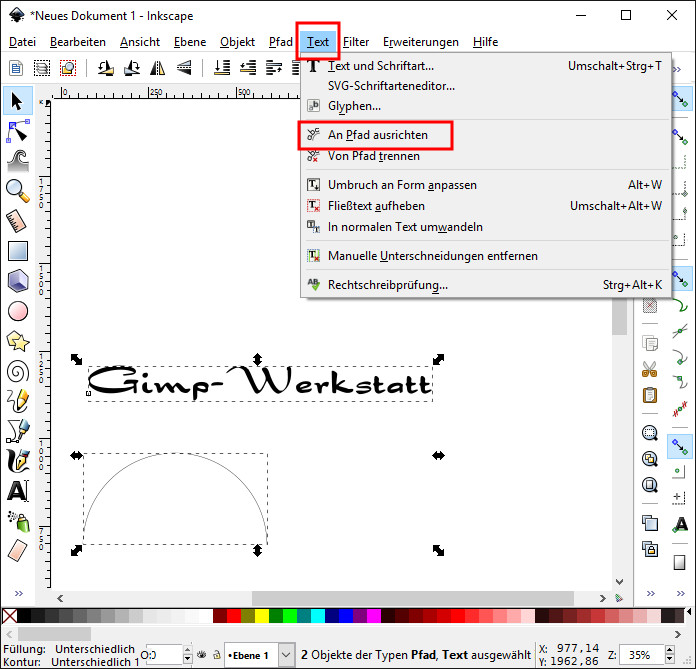Click the Cut scissors icon
696x669 pixels.
coord(650,369)
